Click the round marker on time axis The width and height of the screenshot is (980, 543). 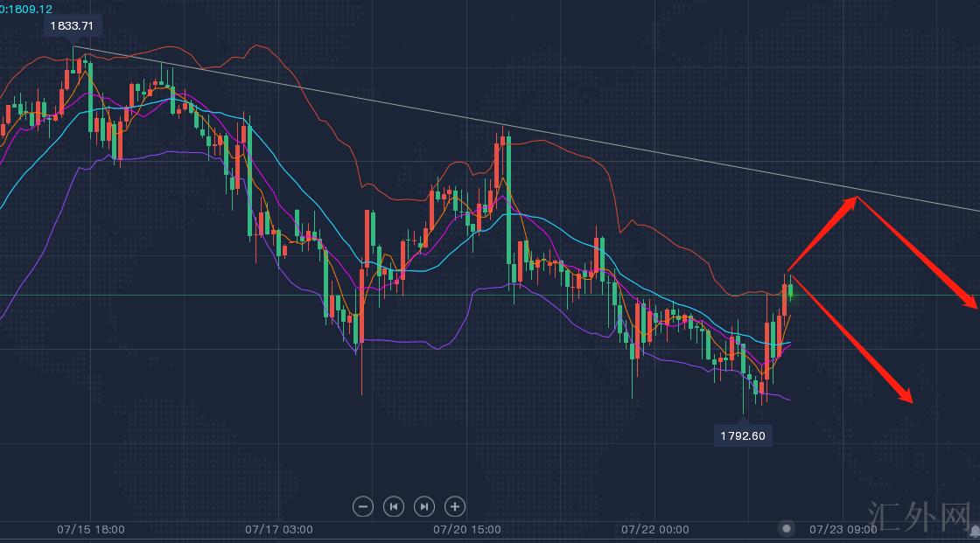[x=787, y=528]
